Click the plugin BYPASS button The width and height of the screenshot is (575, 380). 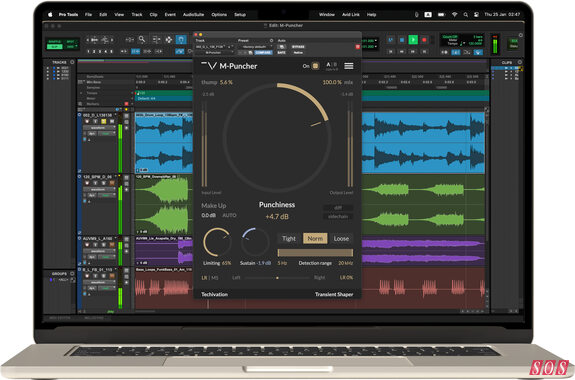point(298,47)
